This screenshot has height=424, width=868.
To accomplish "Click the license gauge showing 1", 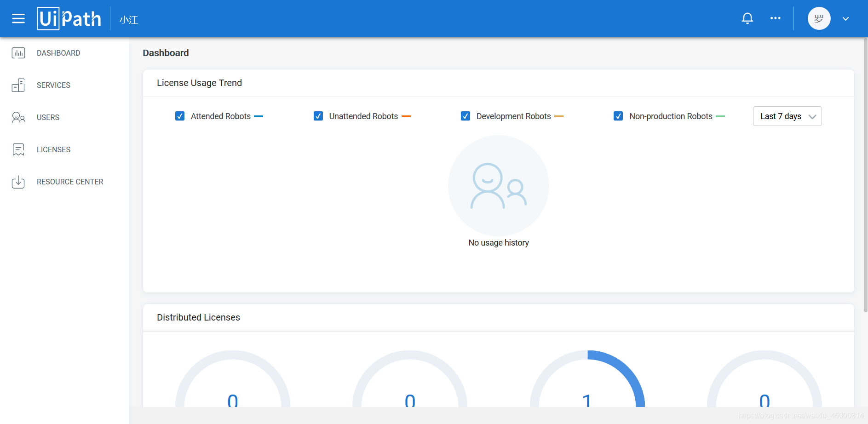I will click(587, 378).
